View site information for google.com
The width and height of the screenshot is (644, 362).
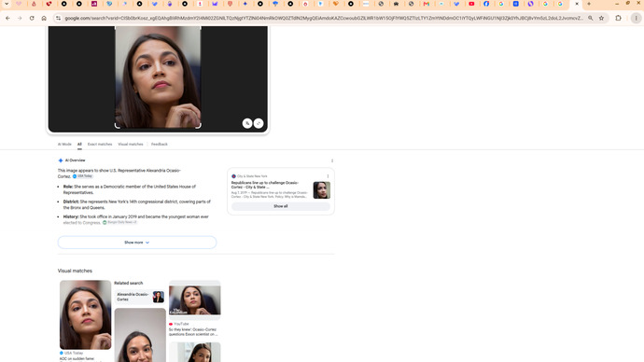(58, 18)
